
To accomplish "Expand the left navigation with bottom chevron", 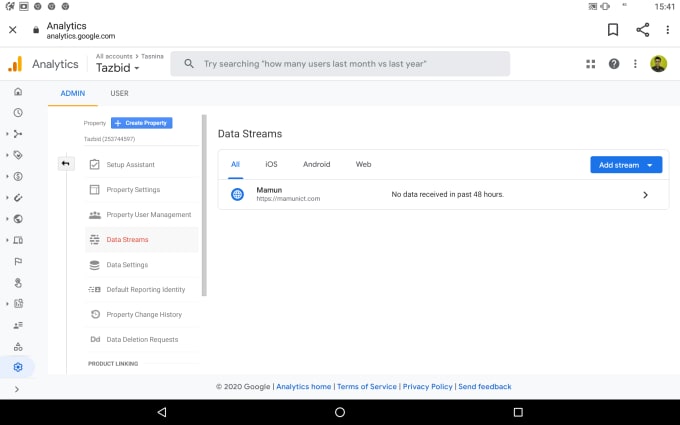I will tap(17, 389).
